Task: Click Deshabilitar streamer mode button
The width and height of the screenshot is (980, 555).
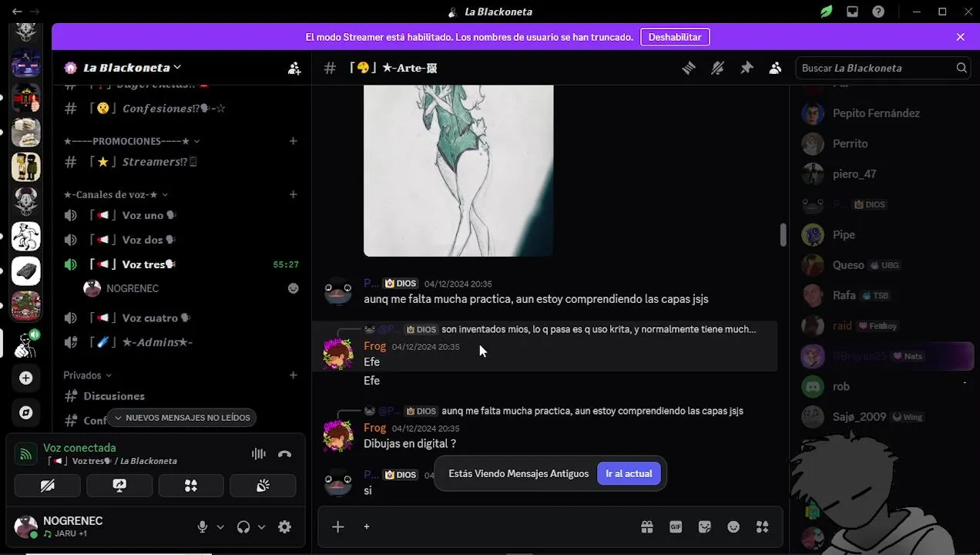Action: [675, 37]
